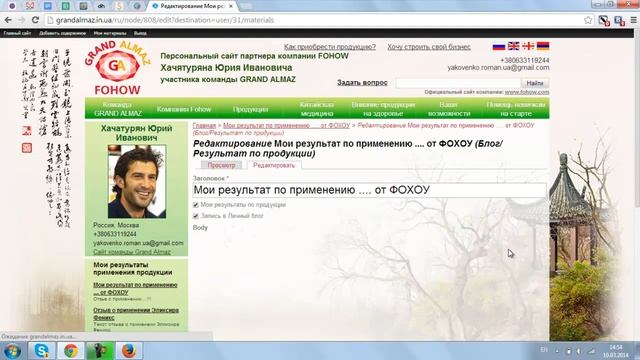Click the phone number '+380633119244' in the header
Viewport: 640px width, 360px height.
(524, 60)
